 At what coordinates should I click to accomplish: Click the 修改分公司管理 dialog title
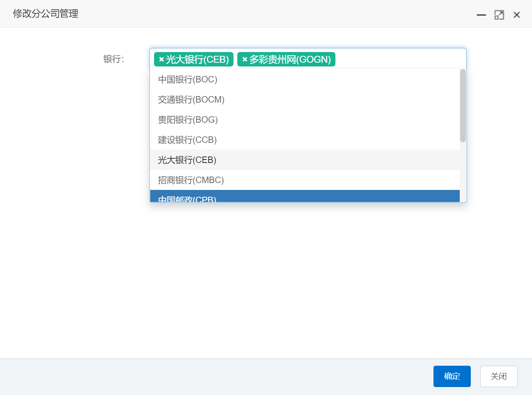coord(46,14)
